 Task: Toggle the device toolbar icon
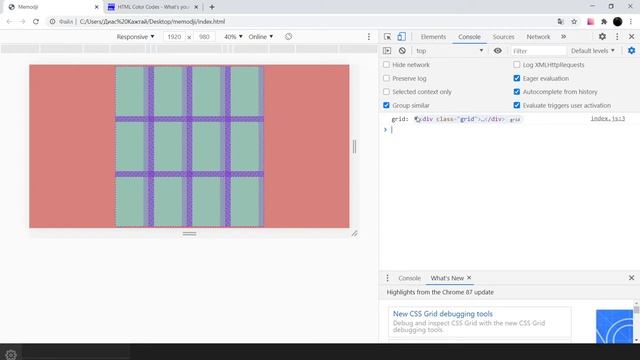[x=402, y=37]
